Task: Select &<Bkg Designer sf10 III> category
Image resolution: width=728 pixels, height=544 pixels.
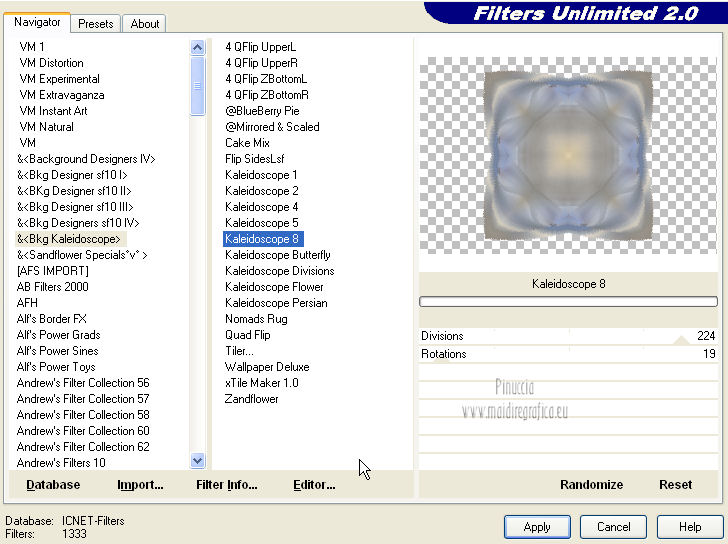Action: tap(75, 207)
